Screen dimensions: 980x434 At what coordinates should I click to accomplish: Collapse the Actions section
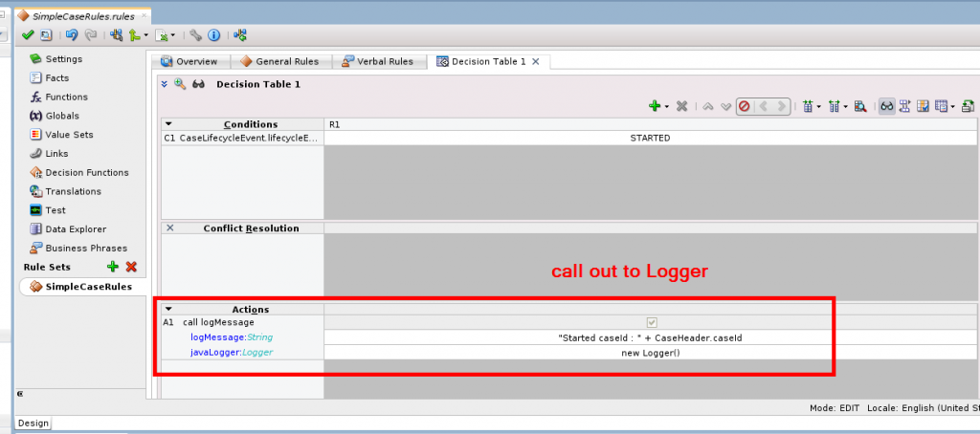click(x=168, y=309)
